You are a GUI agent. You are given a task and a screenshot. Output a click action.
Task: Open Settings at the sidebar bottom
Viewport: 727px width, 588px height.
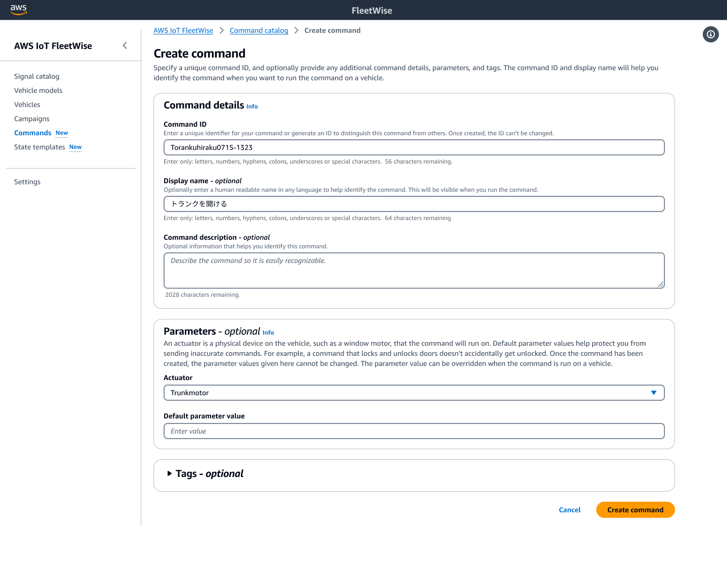[27, 182]
